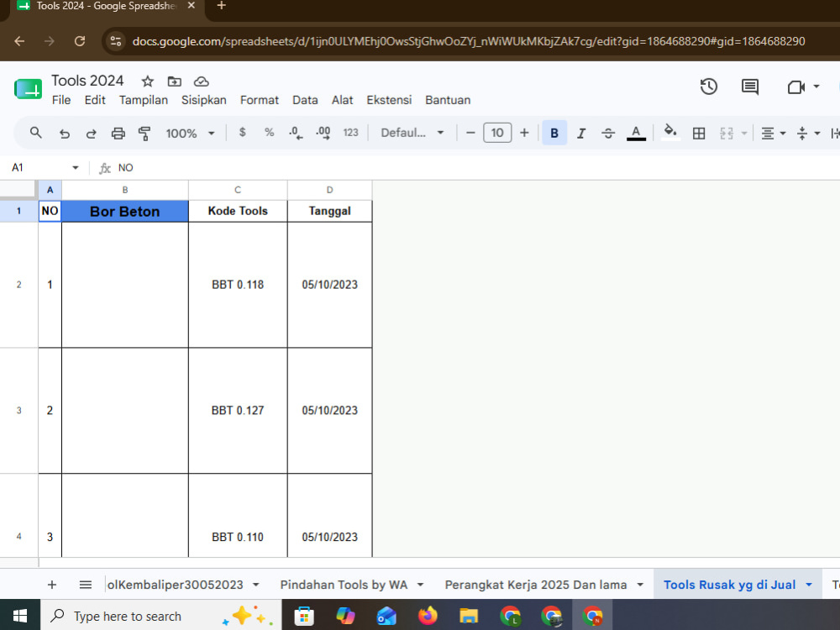Open text color picker
Screen dimensions: 840x630
(x=636, y=134)
